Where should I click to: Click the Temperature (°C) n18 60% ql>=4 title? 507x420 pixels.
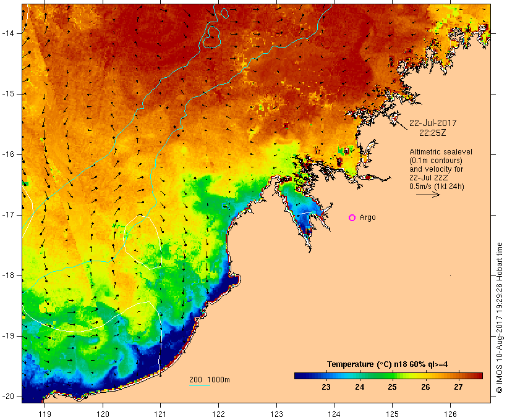tap(388, 364)
